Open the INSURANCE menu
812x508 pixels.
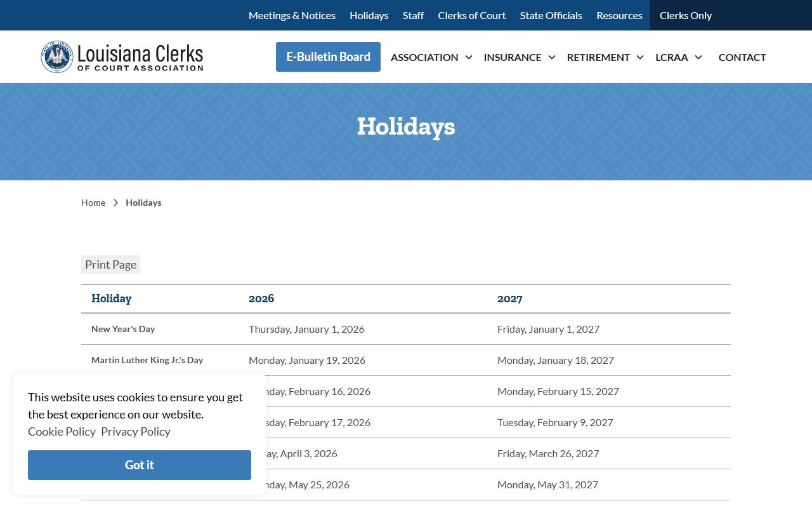click(x=513, y=57)
